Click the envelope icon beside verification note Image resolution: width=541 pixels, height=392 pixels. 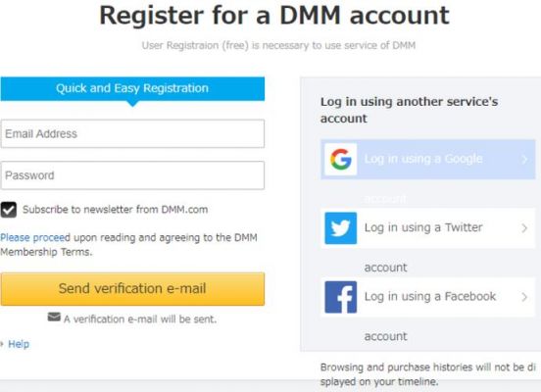pos(54,317)
